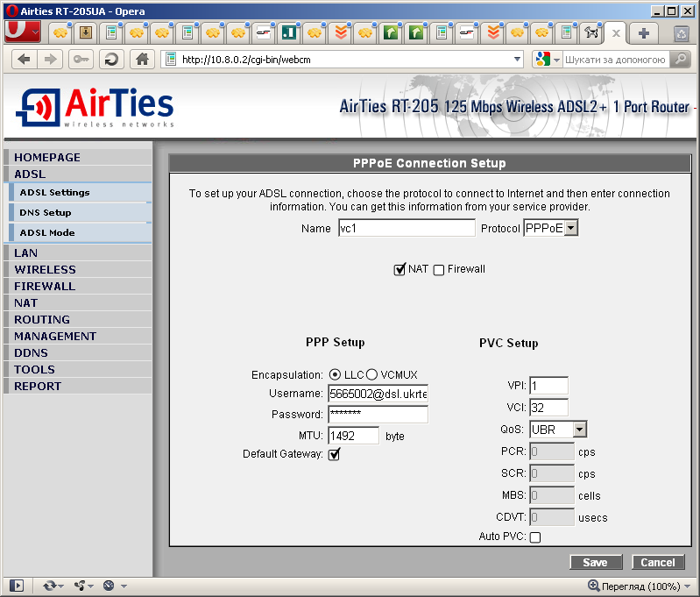Click the zoom magnifier icon in status bar

(x=593, y=585)
